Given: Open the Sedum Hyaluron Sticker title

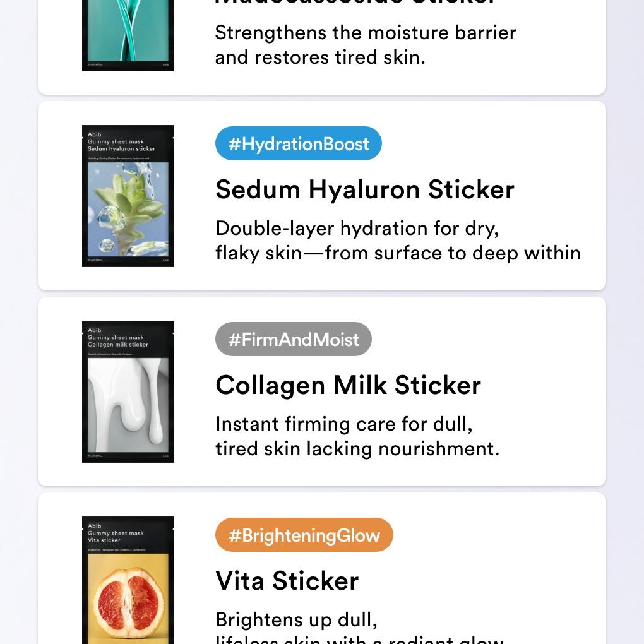Looking at the screenshot, I should pyautogui.click(x=364, y=189).
